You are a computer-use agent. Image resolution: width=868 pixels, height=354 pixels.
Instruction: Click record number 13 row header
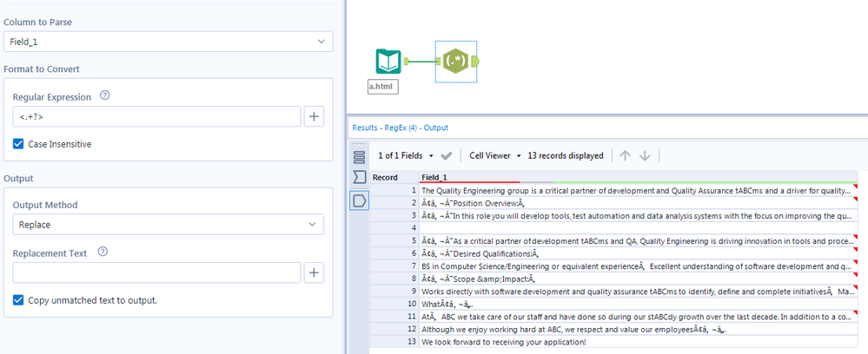(394, 342)
